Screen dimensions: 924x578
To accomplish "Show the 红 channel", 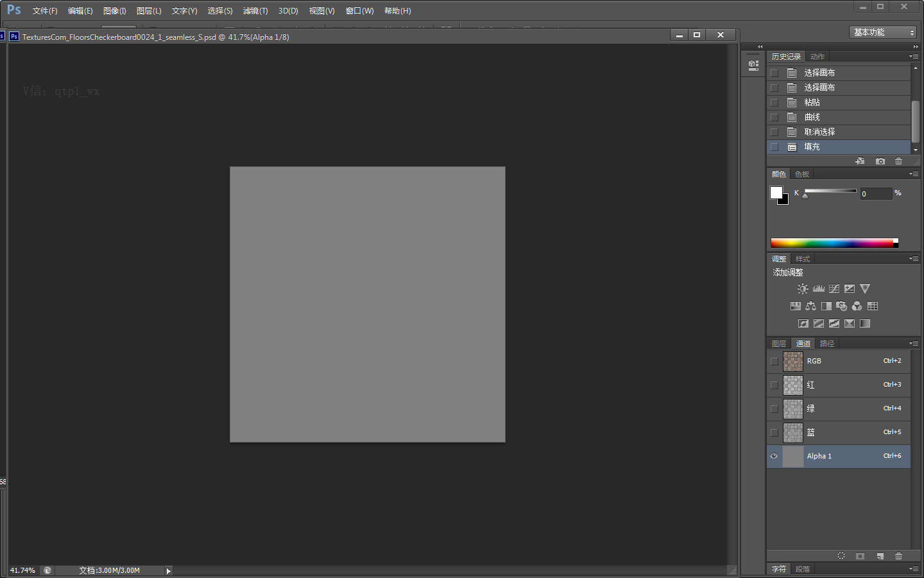I will (774, 385).
